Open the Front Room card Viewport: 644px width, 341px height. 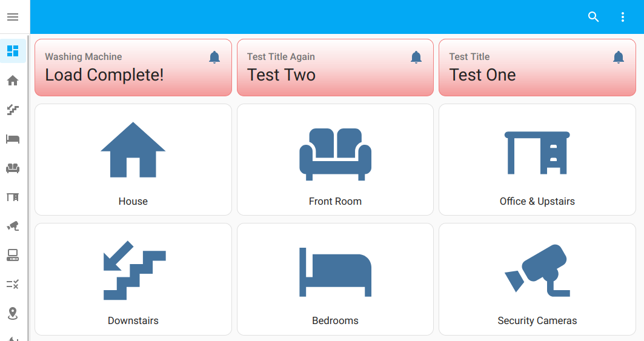(x=335, y=159)
